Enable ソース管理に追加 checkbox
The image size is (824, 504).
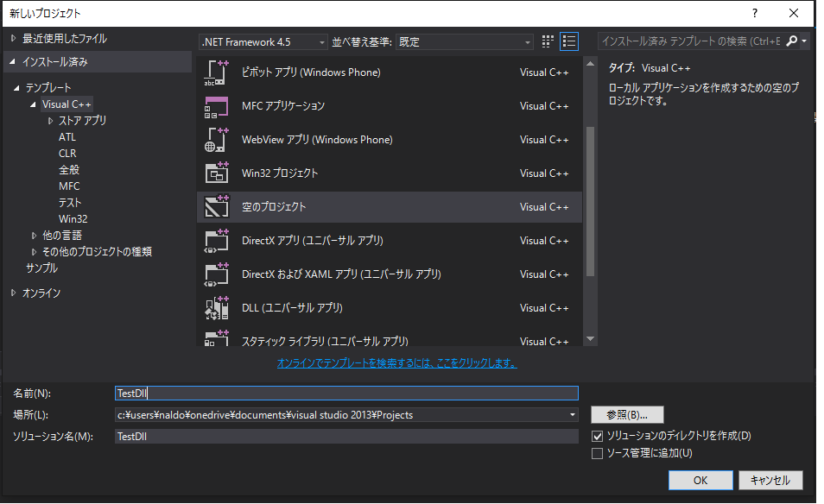click(597, 453)
